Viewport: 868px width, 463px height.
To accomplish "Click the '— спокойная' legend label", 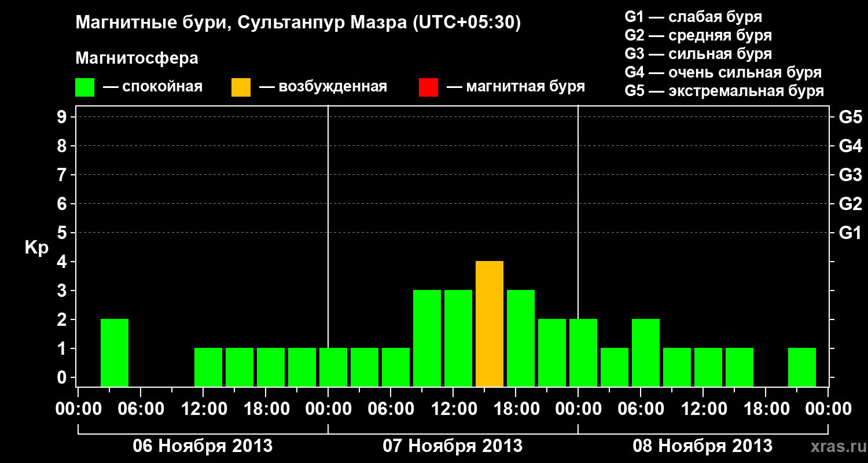I will pyautogui.click(x=153, y=87).
